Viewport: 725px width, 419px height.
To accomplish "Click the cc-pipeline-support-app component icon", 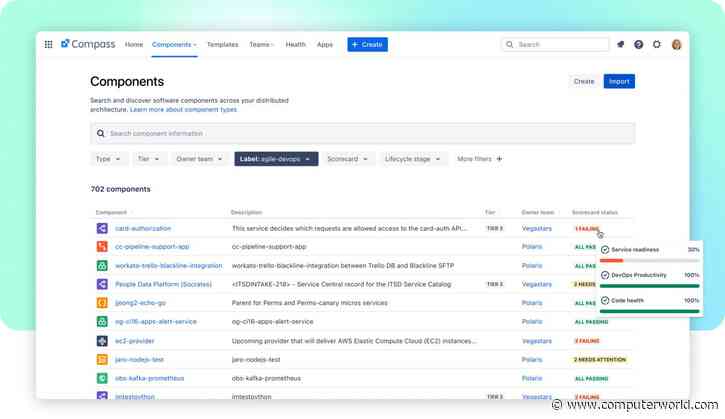I will pyautogui.click(x=102, y=246).
